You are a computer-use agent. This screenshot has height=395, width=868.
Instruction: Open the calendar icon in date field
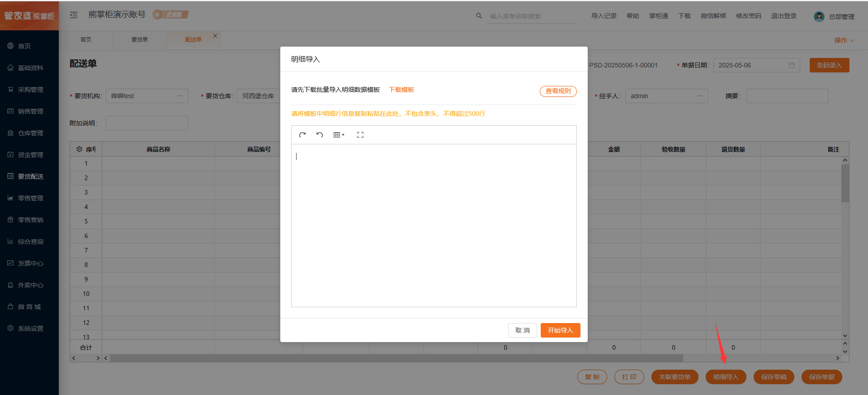791,65
